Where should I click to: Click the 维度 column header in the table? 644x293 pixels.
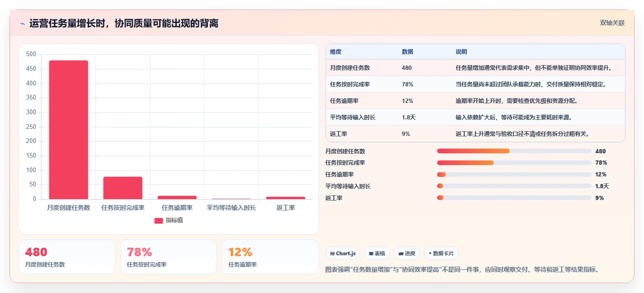tap(335, 51)
